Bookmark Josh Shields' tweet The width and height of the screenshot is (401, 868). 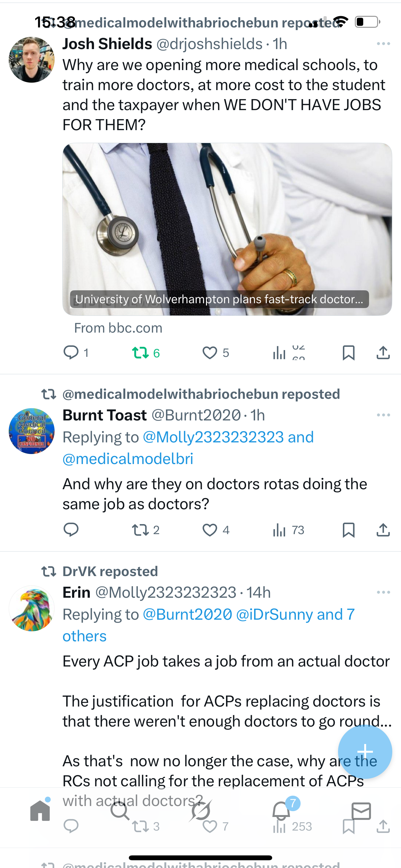tap(348, 352)
